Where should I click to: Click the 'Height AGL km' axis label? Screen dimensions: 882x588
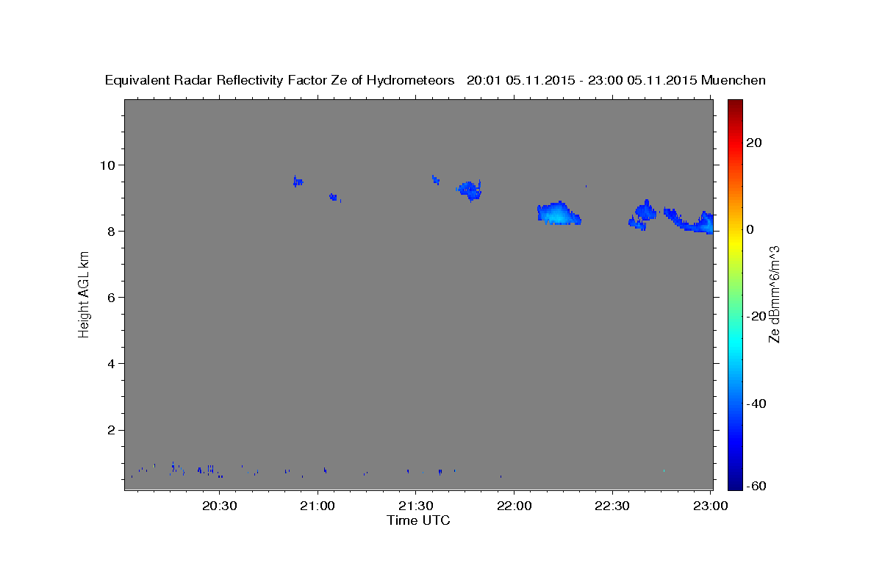click(x=85, y=294)
